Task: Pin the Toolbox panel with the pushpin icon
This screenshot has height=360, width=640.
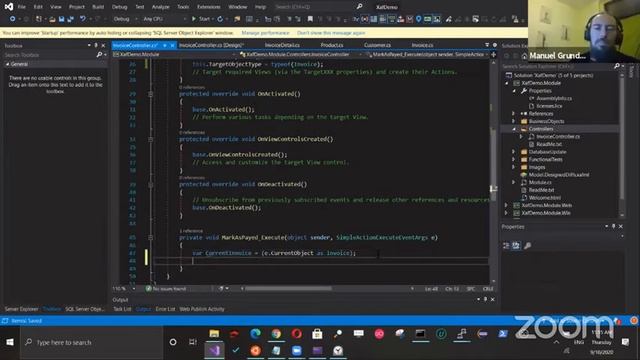Action: pos(96,45)
